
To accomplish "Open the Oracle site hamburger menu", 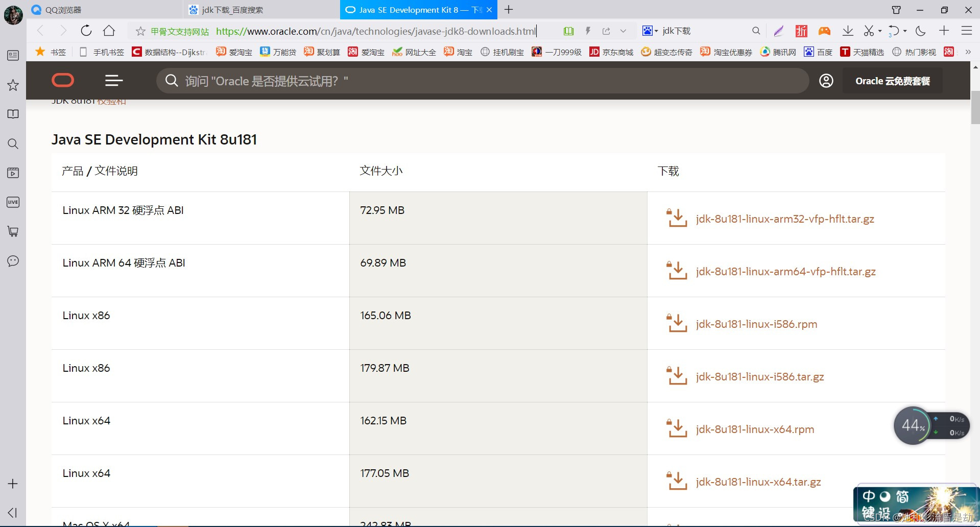I will (x=113, y=80).
